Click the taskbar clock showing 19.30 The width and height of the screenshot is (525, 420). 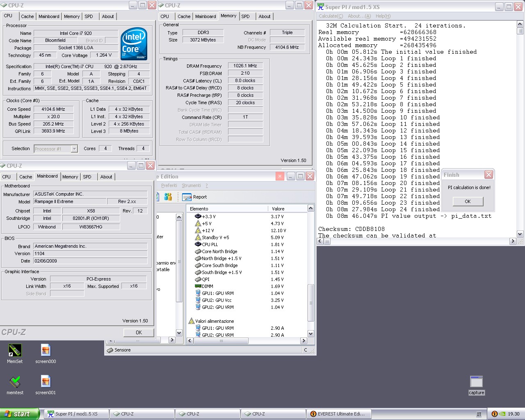tap(514, 414)
